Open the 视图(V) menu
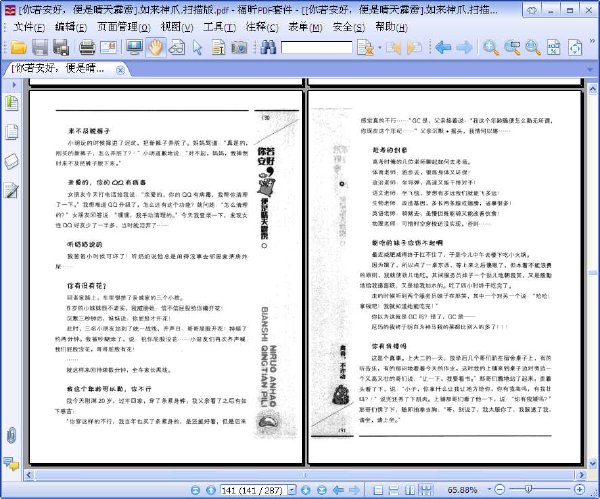Viewport: 600px width, 499px height. [177, 27]
